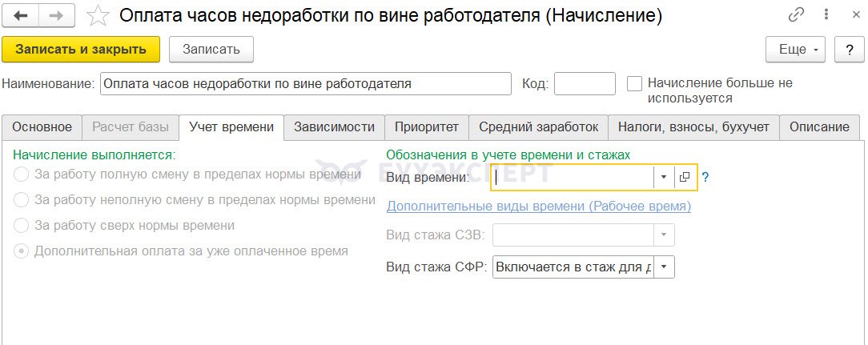Open the Еще dropdown menu
The width and height of the screenshot is (868, 345).
795,50
